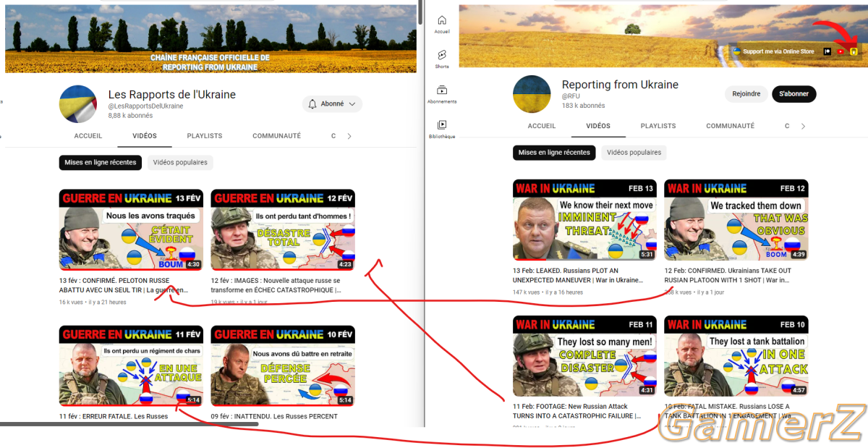The width and height of the screenshot is (868, 448).
Task: Open title '11 Feb: FOOTAGE: New Russian Attack'
Action: (576, 411)
